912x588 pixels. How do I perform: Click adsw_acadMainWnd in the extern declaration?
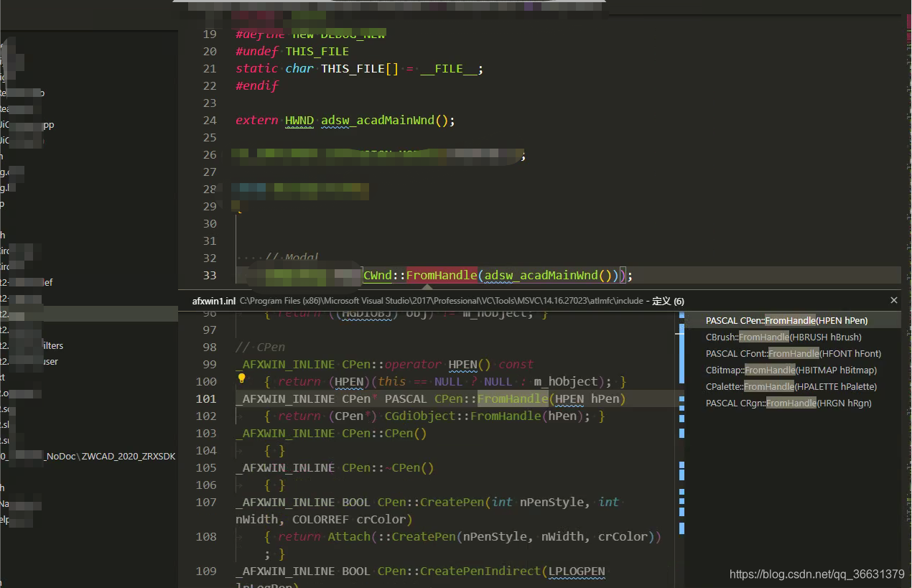click(x=378, y=121)
